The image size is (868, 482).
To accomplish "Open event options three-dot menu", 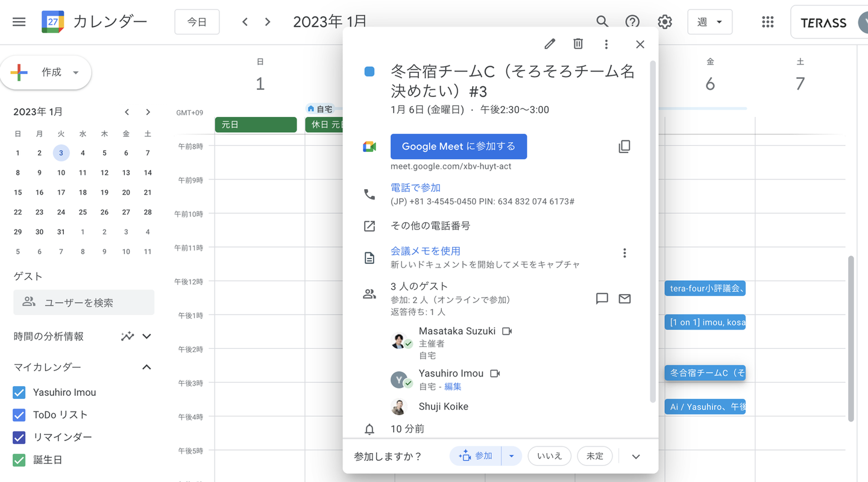I will [x=606, y=44].
